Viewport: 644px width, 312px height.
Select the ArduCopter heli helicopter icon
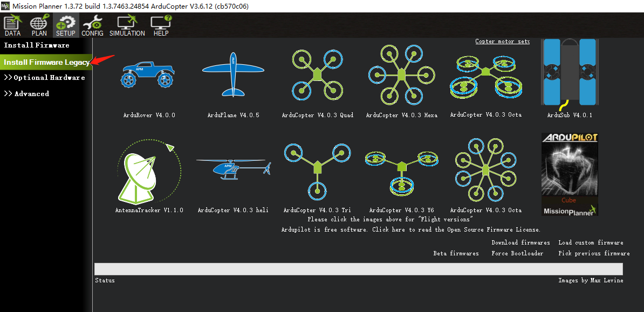234,169
